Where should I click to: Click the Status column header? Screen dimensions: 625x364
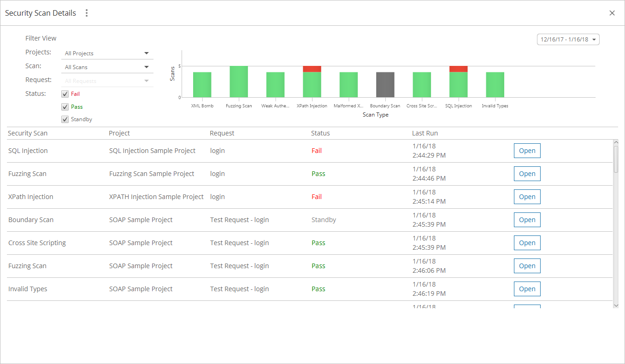tap(320, 133)
